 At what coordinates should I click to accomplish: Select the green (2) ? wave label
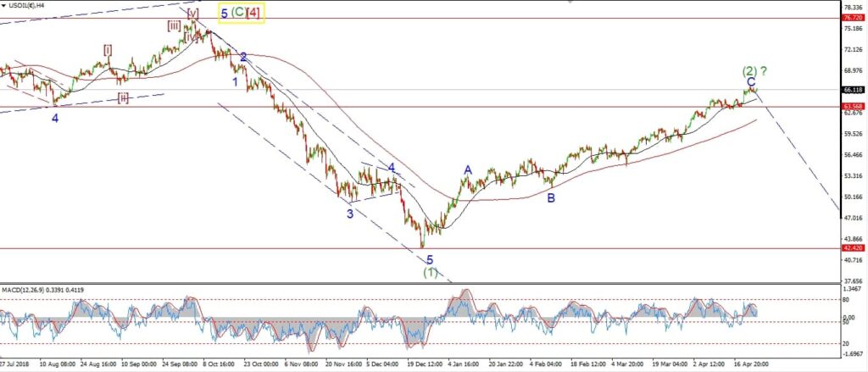754,71
